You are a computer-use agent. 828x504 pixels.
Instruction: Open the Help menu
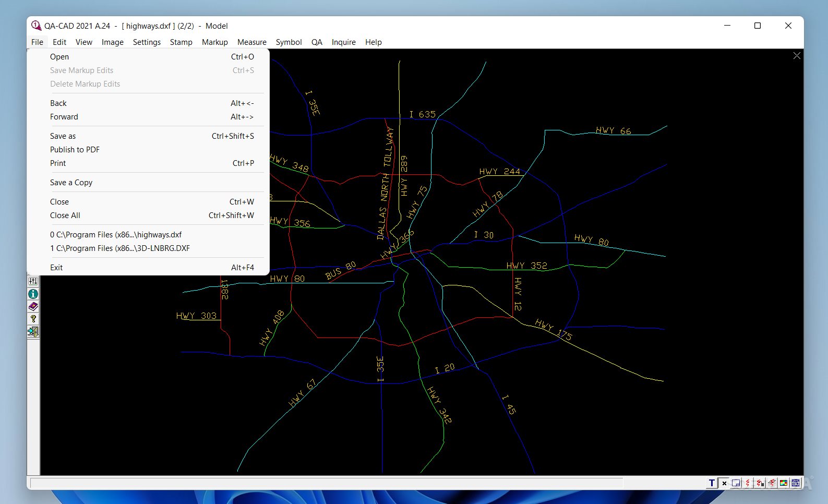coord(374,42)
